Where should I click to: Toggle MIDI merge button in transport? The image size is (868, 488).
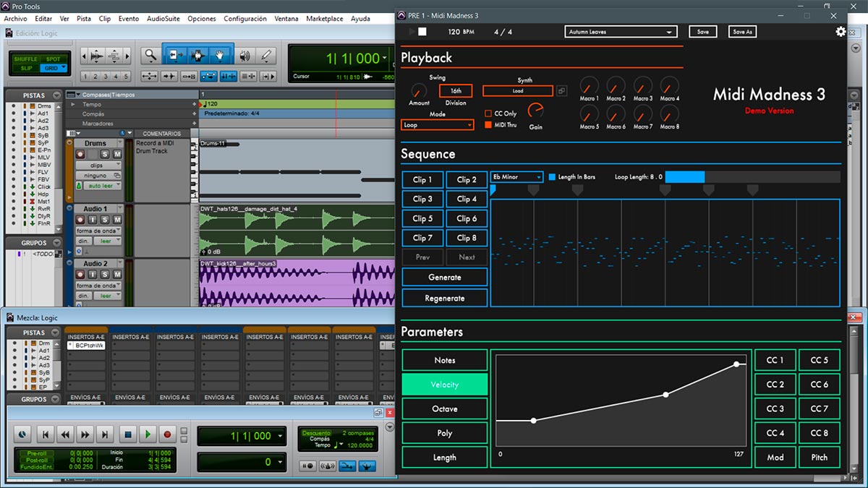point(347,466)
